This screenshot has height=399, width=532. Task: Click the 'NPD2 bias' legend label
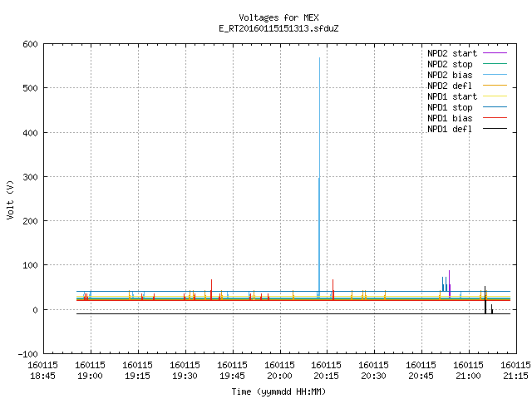[x=450, y=75]
